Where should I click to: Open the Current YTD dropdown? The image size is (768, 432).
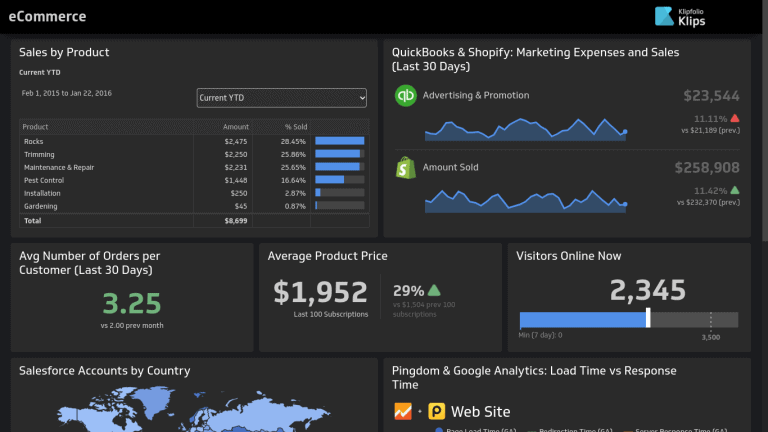pos(282,97)
